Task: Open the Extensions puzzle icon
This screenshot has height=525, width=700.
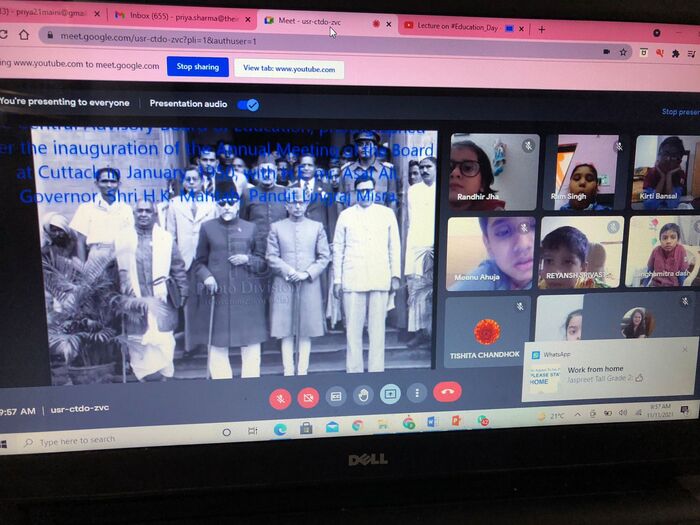Action: pyautogui.click(x=675, y=54)
